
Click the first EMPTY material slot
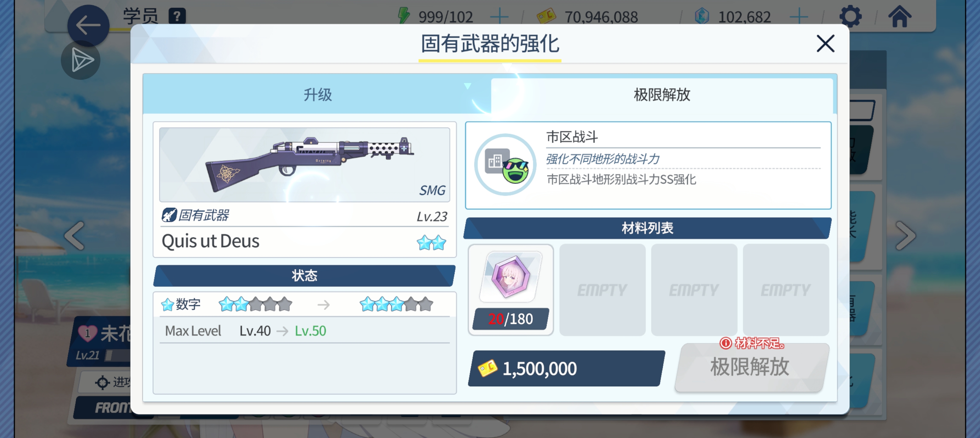(x=602, y=290)
